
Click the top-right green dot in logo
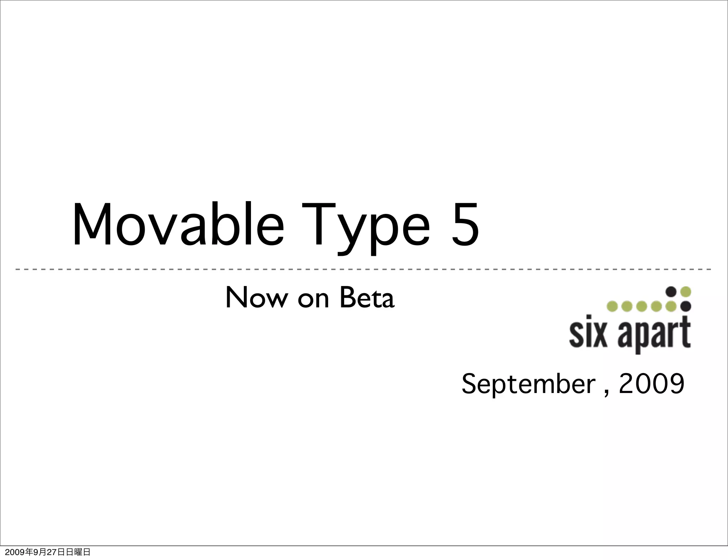(x=686, y=292)
